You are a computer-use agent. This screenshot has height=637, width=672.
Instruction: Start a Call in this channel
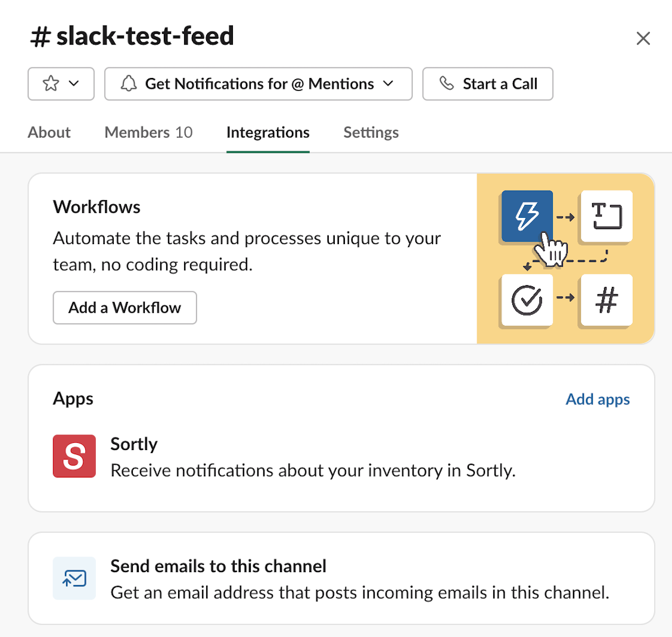click(x=488, y=84)
